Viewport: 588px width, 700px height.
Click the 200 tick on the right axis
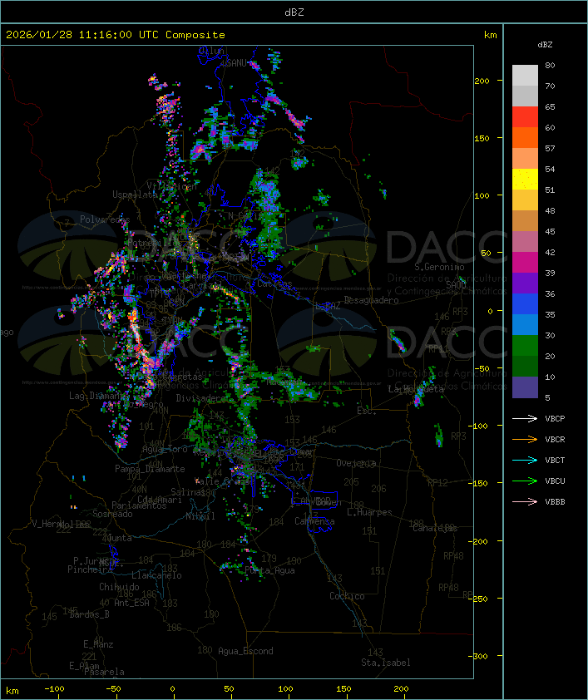(x=482, y=81)
